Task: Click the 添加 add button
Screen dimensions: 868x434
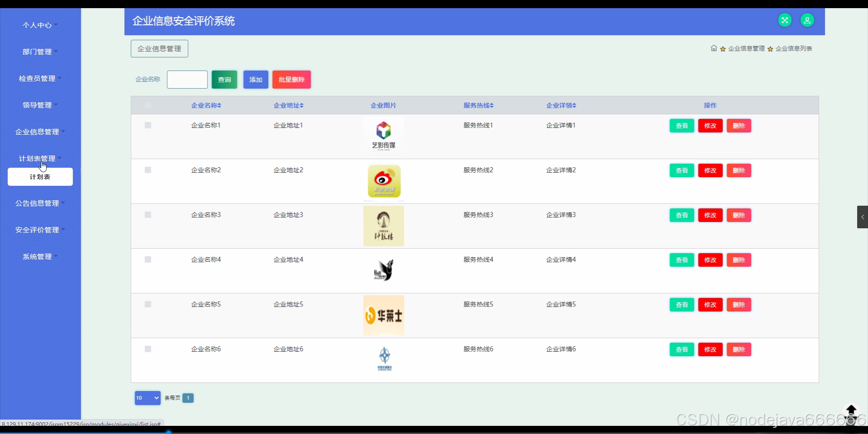Action: (256, 80)
